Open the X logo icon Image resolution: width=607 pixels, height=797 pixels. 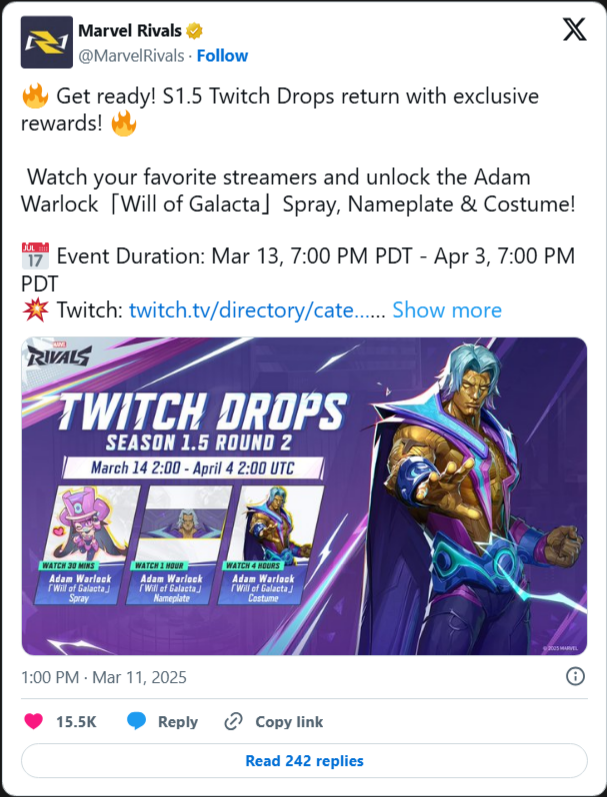574,29
